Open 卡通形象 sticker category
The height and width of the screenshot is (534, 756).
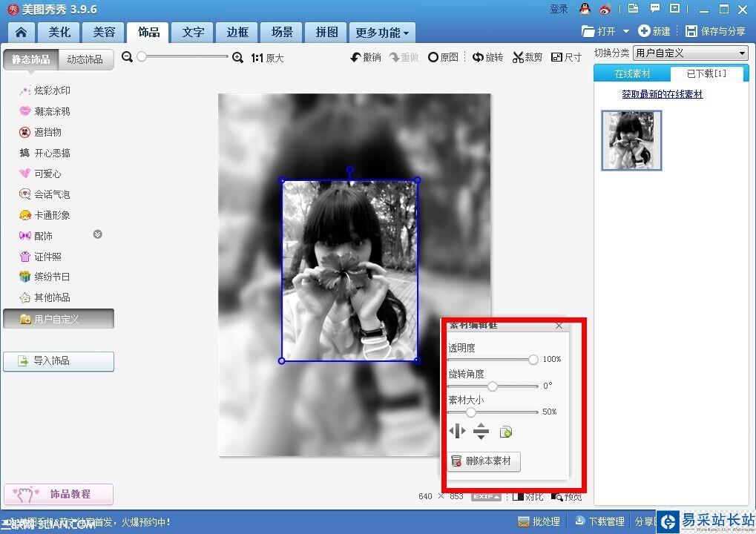(x=45, y=215)
